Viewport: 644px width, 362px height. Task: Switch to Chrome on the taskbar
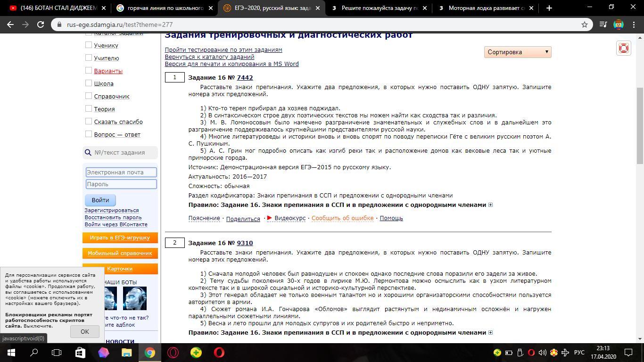pyautogui.click(x=149, y=353)
